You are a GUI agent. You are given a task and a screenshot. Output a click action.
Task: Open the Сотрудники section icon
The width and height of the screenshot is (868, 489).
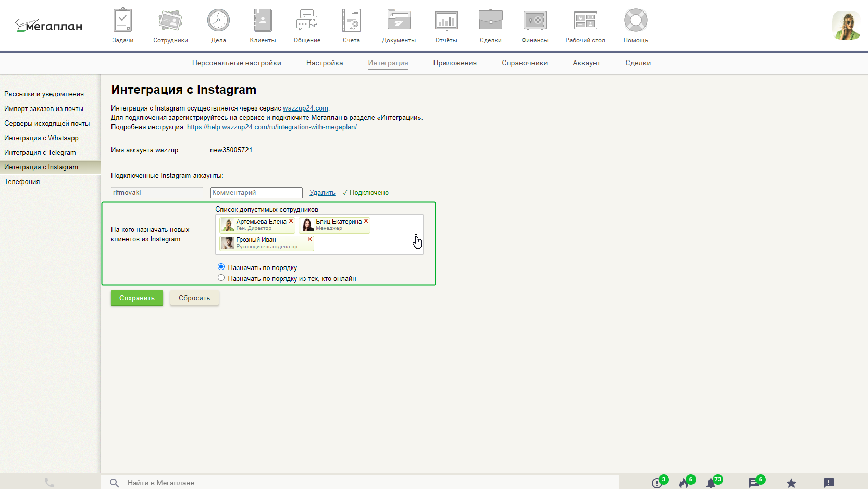click(x=170, y=21)
